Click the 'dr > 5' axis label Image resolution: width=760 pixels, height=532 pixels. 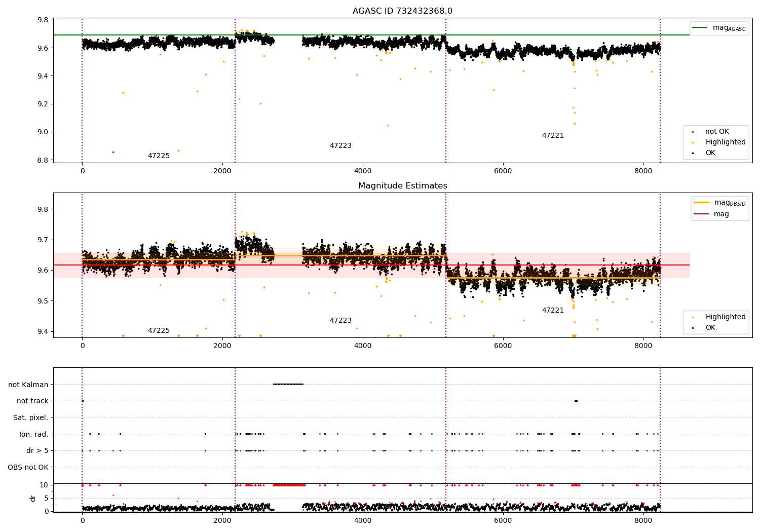tap(37, 450)
